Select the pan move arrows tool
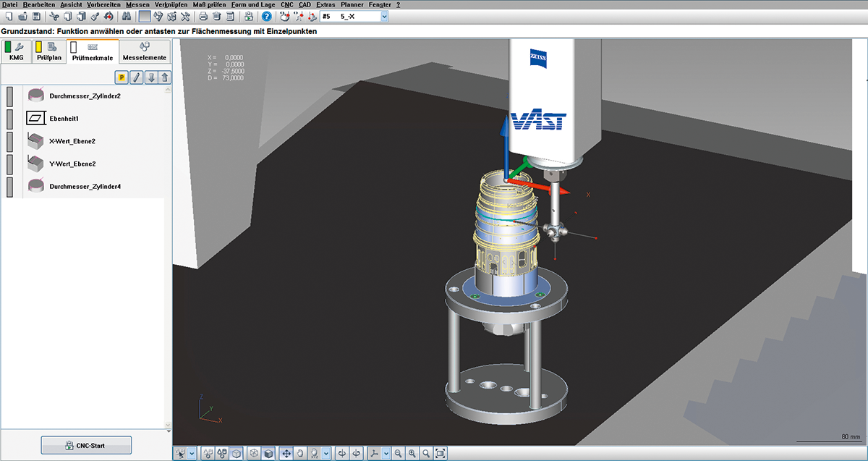Viewport: 868px width, 461px height. pyautogui.click(x=286, y=453)
